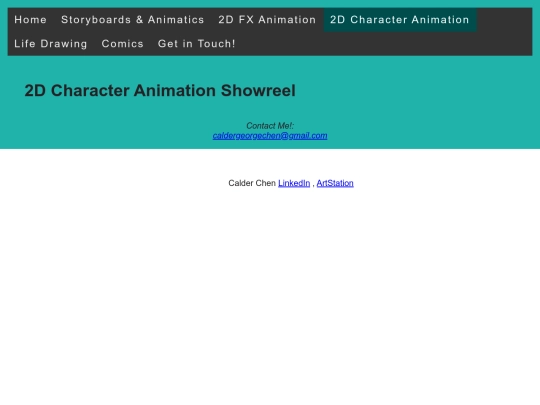Click the 'Calder Chen' footer text
This screenshot has height=405, width=540.
252,183
